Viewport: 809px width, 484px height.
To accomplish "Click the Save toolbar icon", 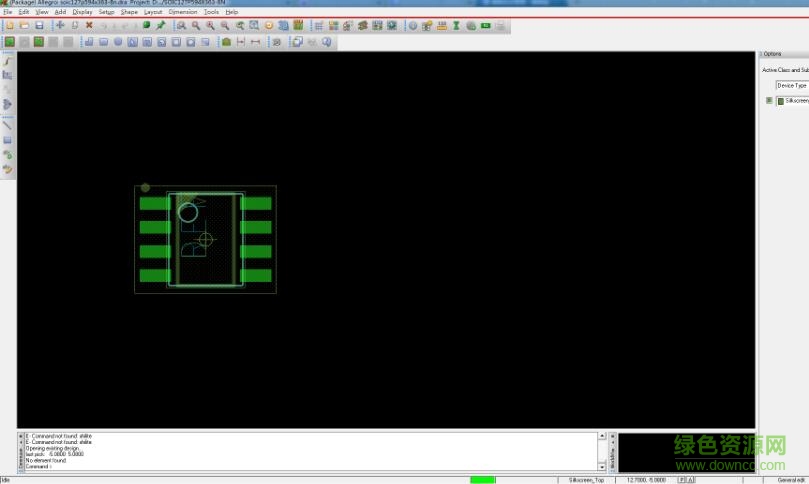I will tap(39, 25).
